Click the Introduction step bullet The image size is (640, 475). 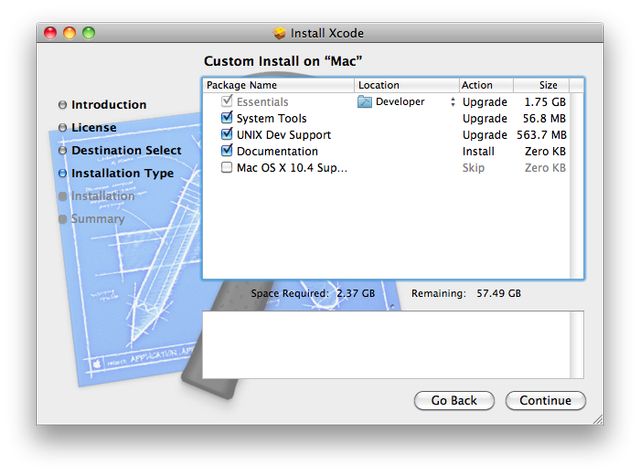[x=62, y=105]
